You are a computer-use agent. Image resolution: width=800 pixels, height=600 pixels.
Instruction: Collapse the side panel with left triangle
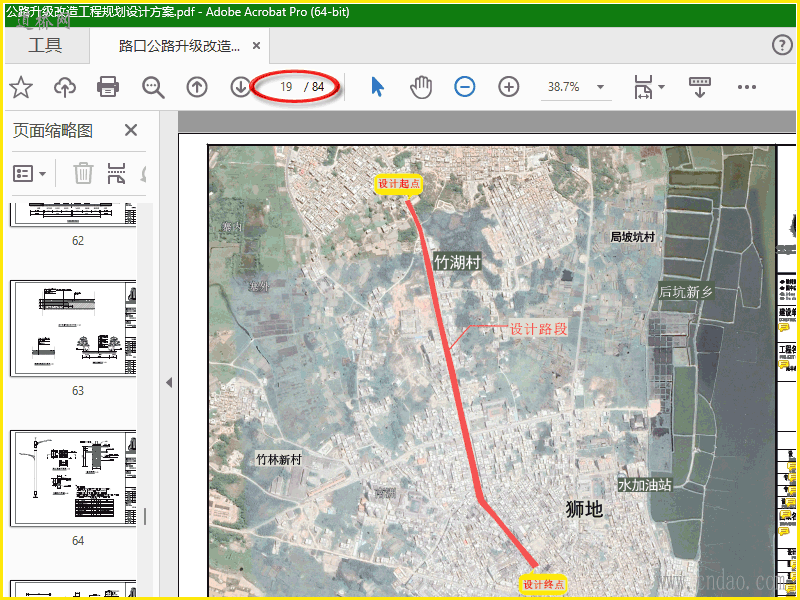coord(169,382)
